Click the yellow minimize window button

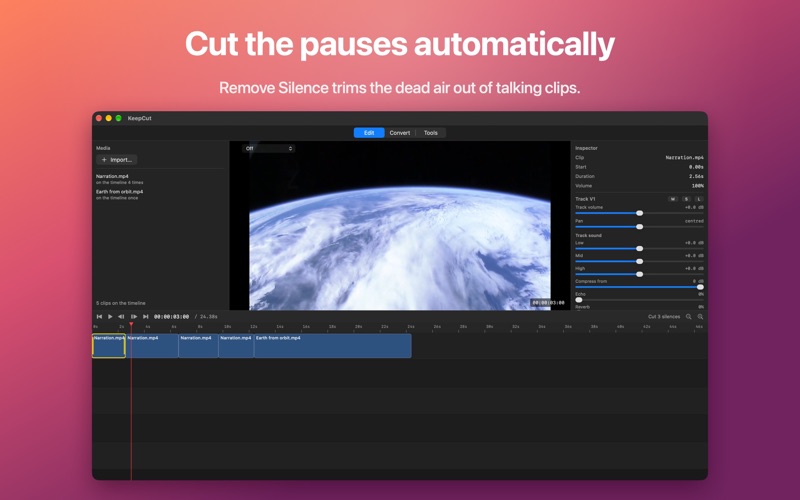(109, 118)
